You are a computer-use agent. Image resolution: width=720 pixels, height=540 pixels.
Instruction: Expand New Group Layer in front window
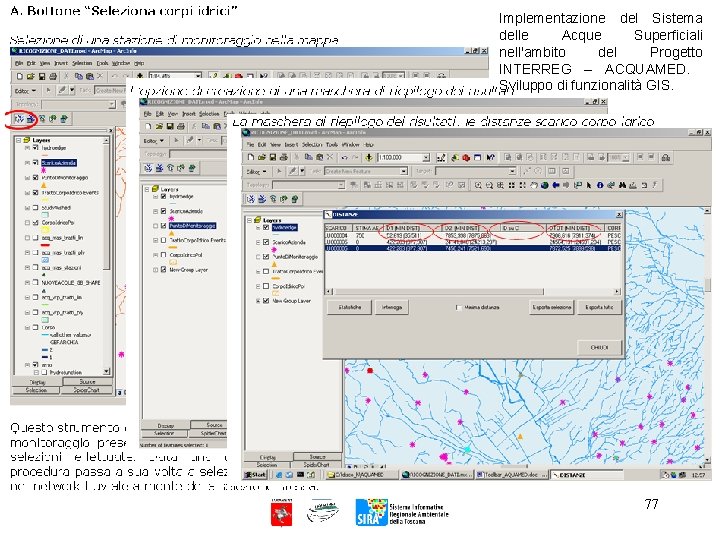point(258,301)
